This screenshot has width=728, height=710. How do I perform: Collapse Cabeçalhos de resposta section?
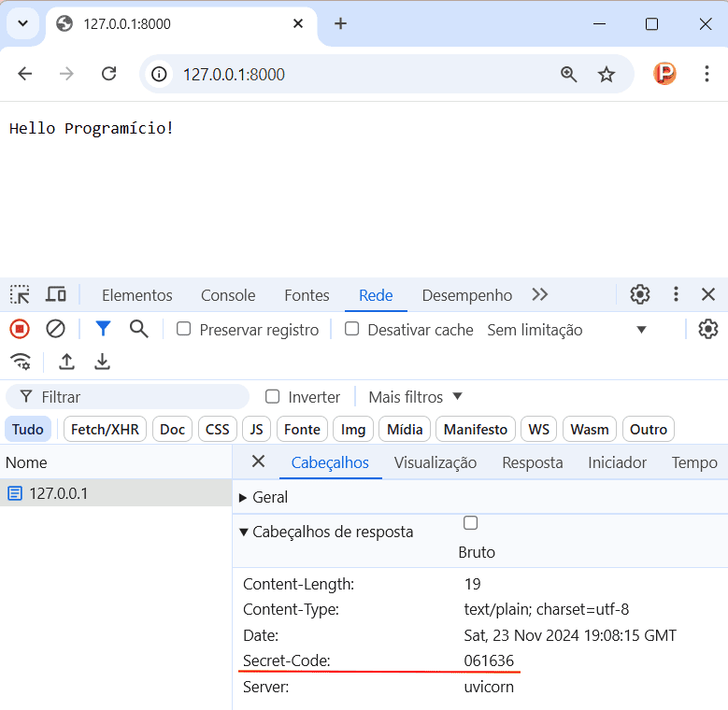click(326, 532)
